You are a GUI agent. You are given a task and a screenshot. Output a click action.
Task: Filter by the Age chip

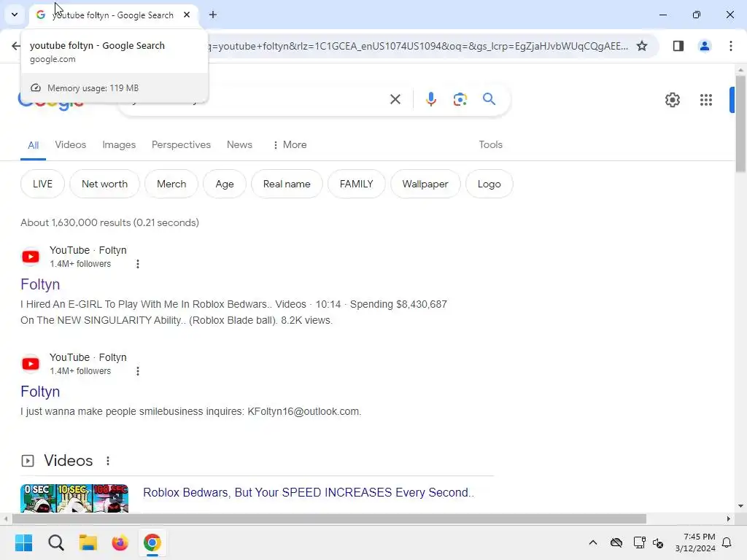[225, 184]
